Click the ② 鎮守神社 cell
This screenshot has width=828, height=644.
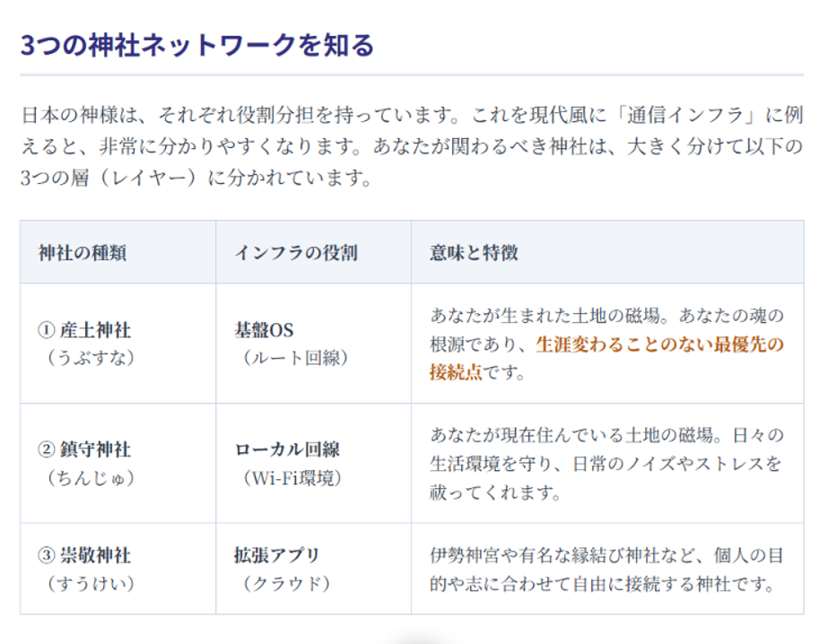(118, 464)
